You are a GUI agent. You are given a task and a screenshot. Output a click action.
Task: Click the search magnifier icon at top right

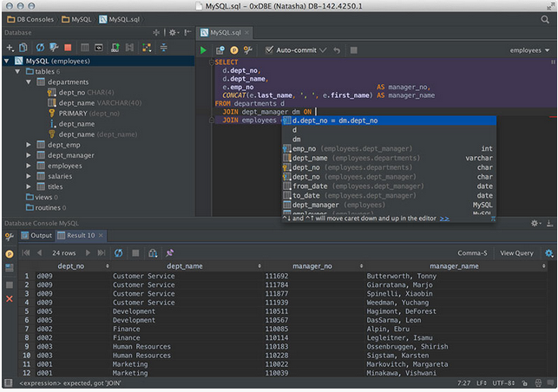point(545,20)
